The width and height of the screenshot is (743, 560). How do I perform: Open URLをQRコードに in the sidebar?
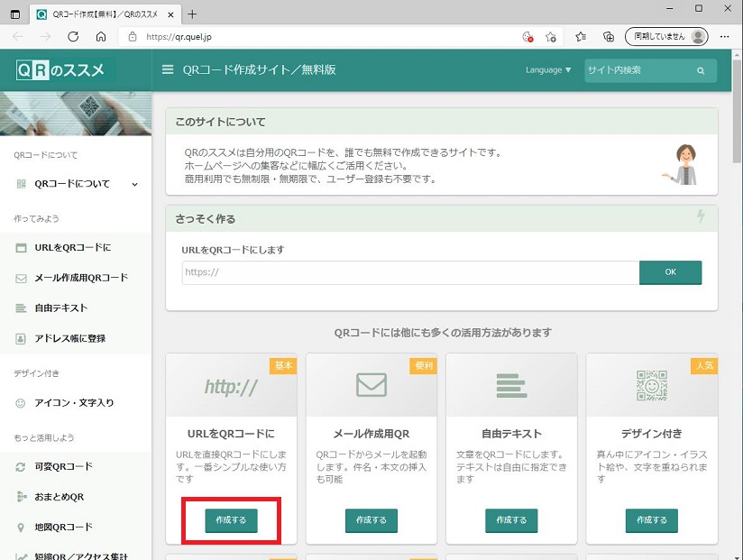click(x=76, y=247)
